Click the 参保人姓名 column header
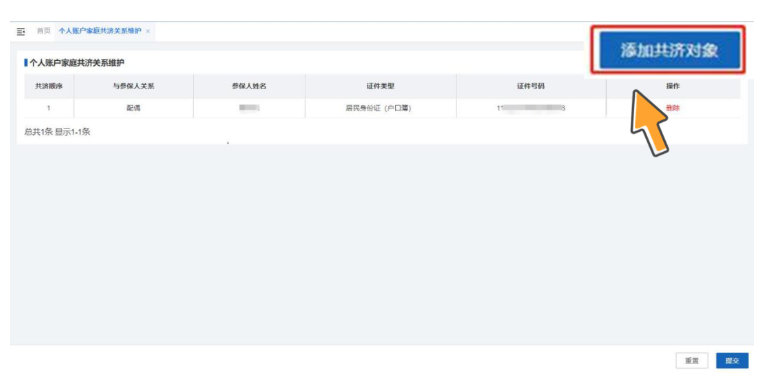The width and height of the screenshot is (759, 380). [249, 86]
